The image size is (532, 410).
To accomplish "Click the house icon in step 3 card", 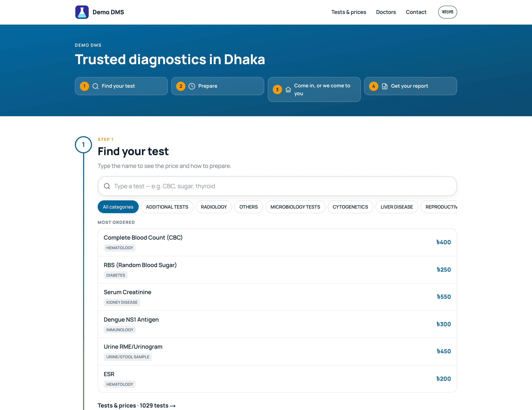I will 288,90.
